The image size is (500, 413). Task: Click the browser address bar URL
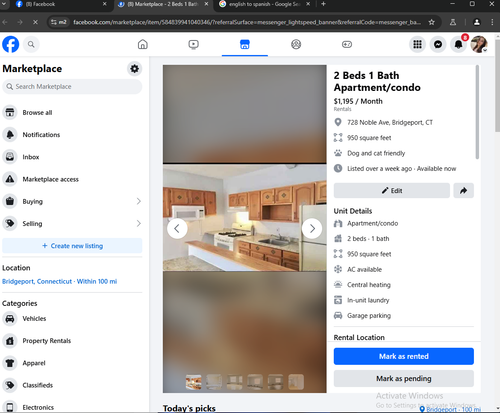coord(247,22)
